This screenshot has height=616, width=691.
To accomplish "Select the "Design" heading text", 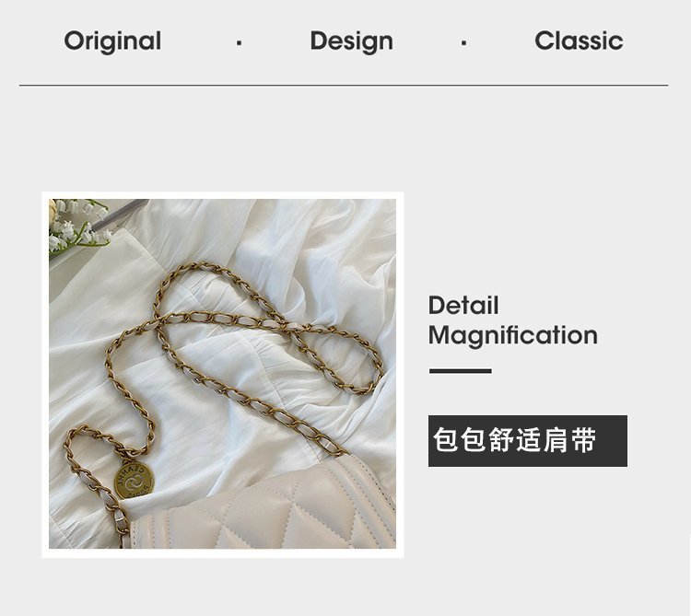I will (351, 41).
